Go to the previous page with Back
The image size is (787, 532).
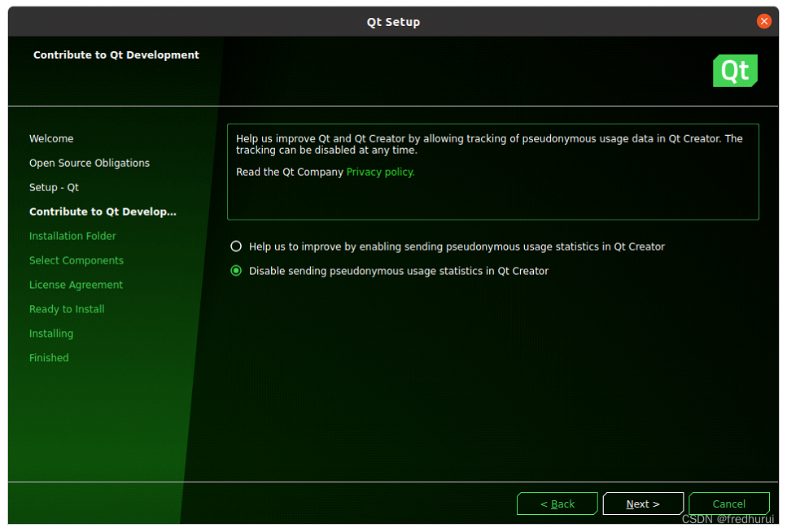click(557, 504)
